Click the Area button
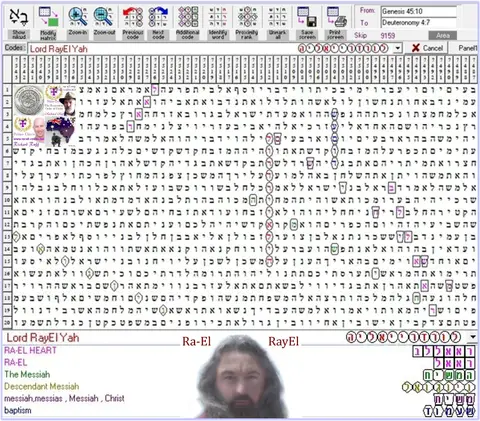 (442, 35)
